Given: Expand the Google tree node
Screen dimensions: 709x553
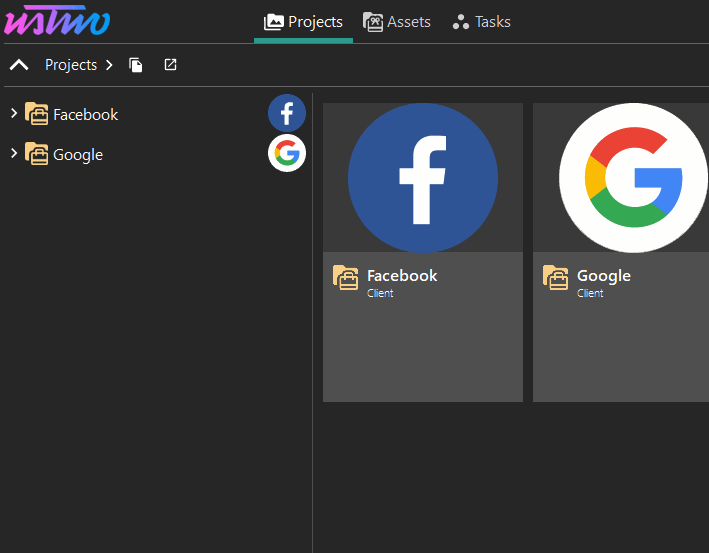Looking at the screenshot, I should pos(14,153).
